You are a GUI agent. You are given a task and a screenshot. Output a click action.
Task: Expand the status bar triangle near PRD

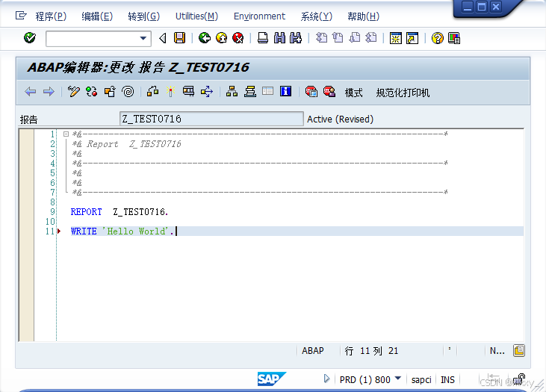pyautogui.click(x=326, y=379)
